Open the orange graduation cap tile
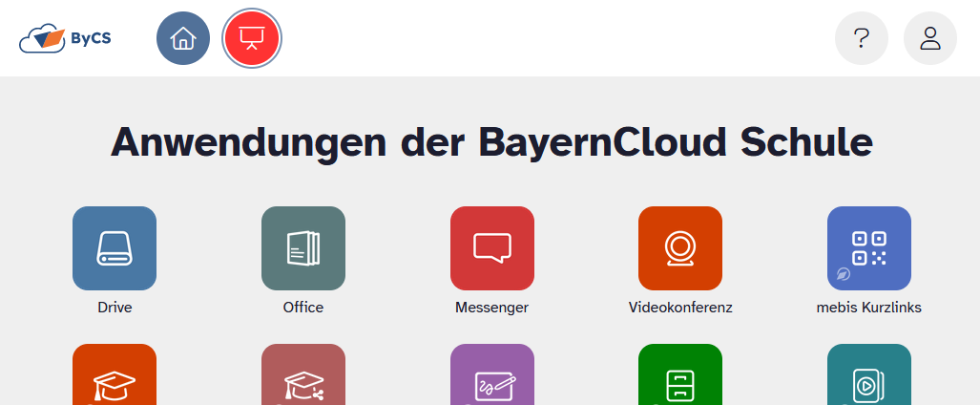980x405 pixels. tap(115, 378)
